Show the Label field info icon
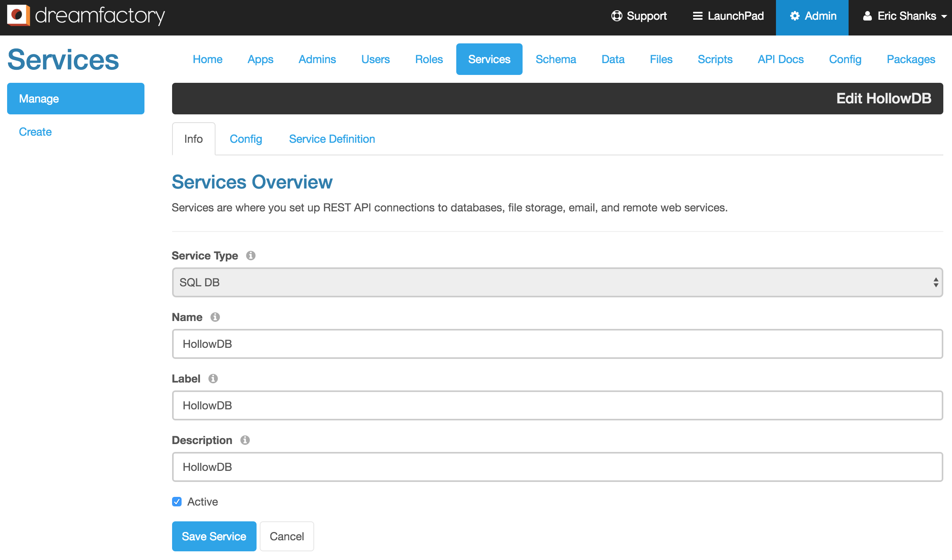Screen dimensions: 952x560 click(x=213, y=379)
